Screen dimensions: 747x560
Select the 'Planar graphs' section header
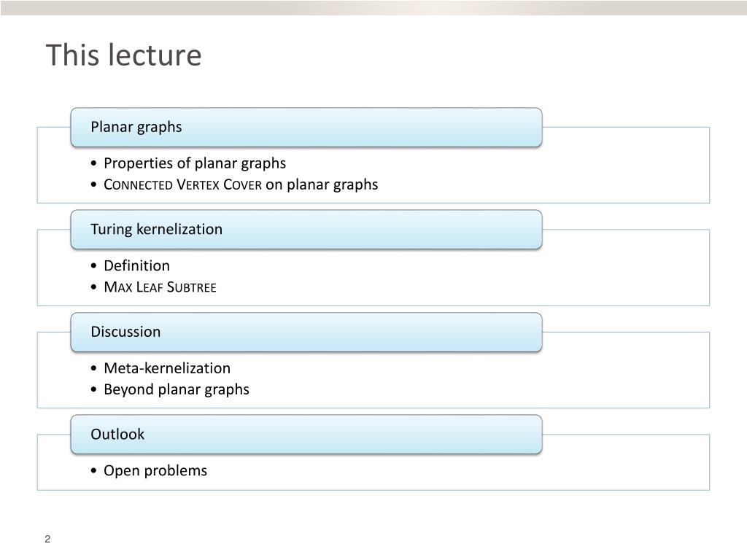[306, 127]
